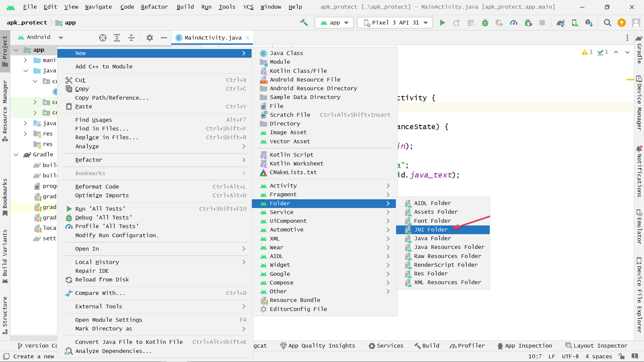Click the Make Project hammer icon
This screenshot has height=362, width=644.
(304, 22)
